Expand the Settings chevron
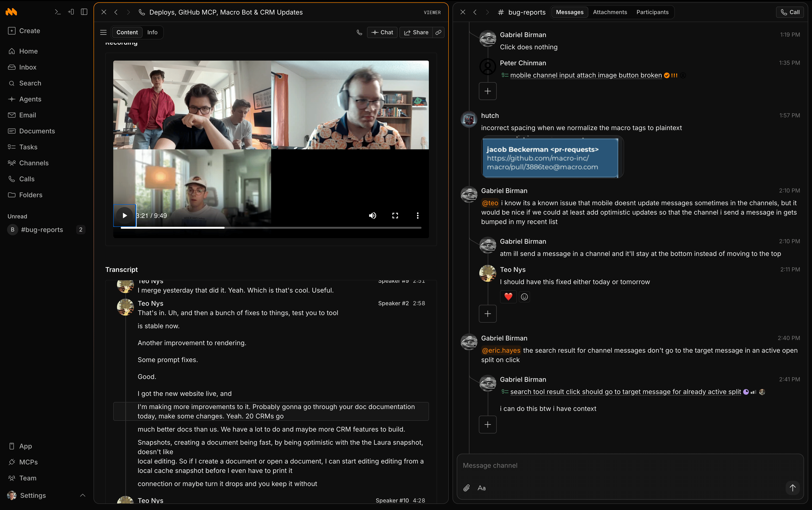This screenshot has width=812, height=510. [83, 495]
